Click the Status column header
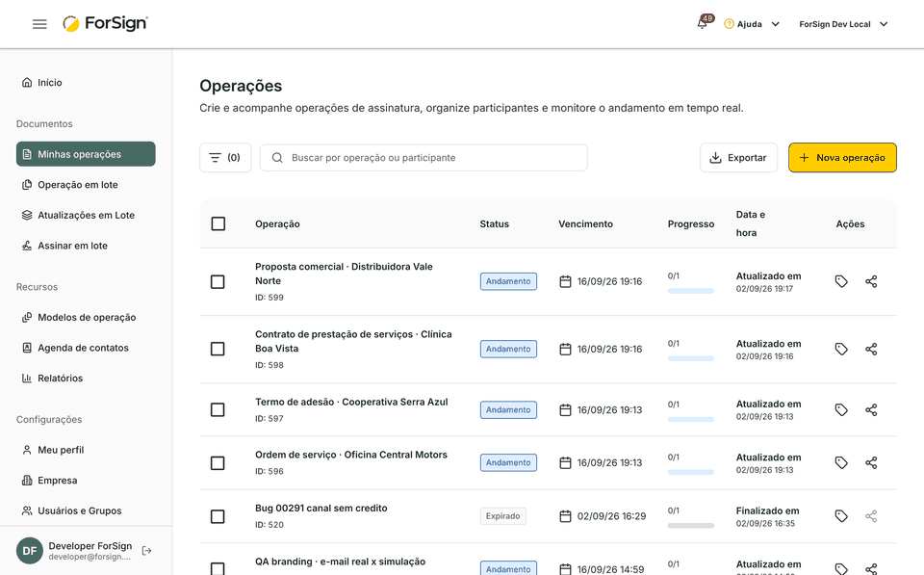 coord(495,224)
